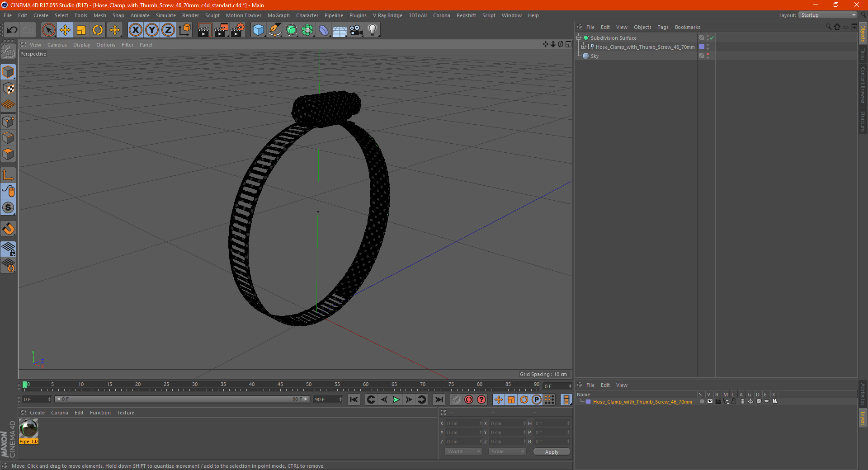Switch to Points mode
This screenshot has width=868, height=470.
point(8,122)
